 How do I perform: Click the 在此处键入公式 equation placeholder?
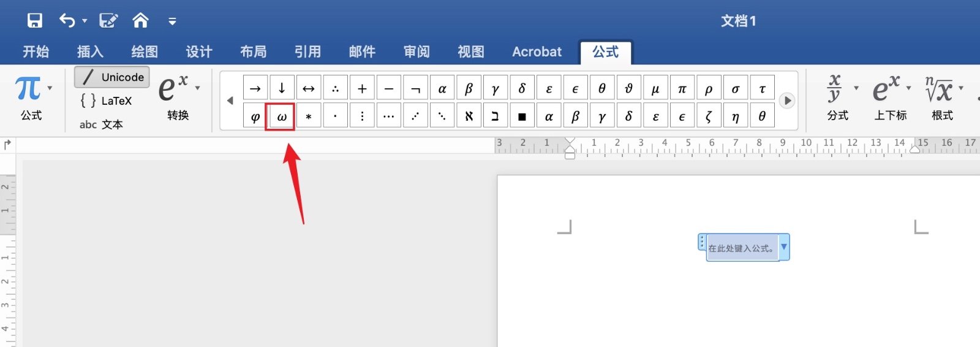[742, 248]
